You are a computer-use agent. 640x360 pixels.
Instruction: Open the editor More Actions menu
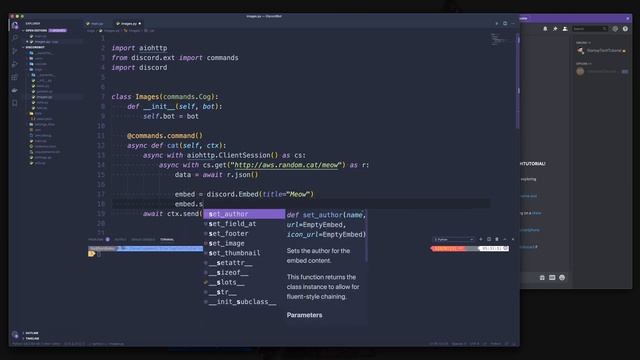tap(513, 24)
